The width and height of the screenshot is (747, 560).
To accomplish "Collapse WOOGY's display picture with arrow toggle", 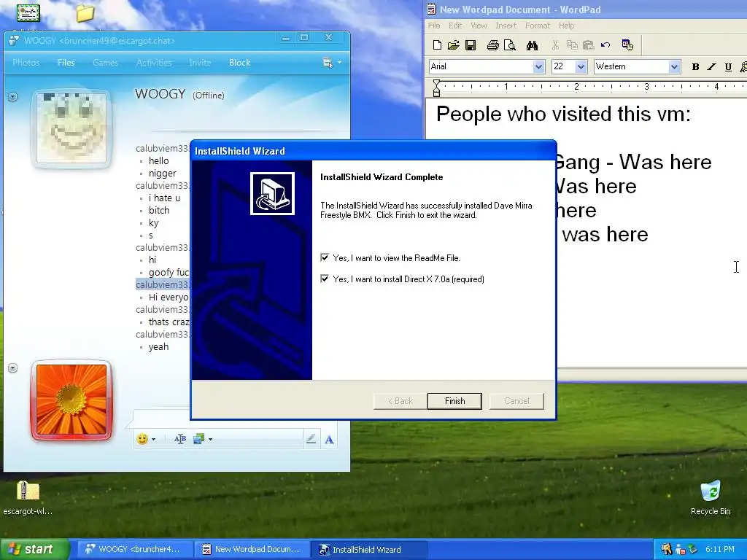I will (13, 97).
